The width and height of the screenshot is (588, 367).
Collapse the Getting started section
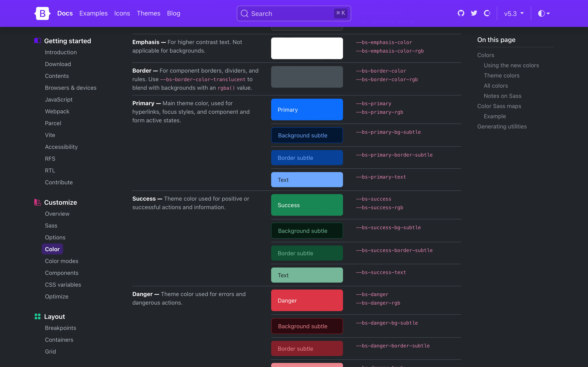pyautogui.click(x=68, y=41)
